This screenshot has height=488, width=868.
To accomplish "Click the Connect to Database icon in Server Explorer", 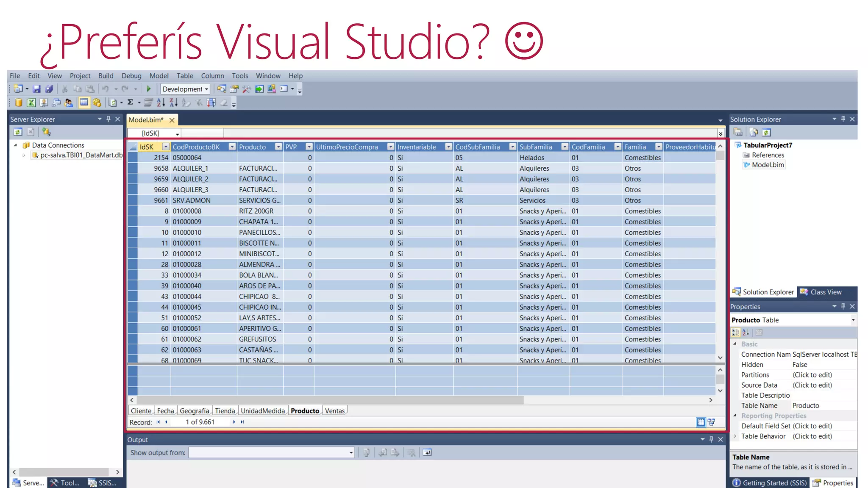I will tap(46, 132).
